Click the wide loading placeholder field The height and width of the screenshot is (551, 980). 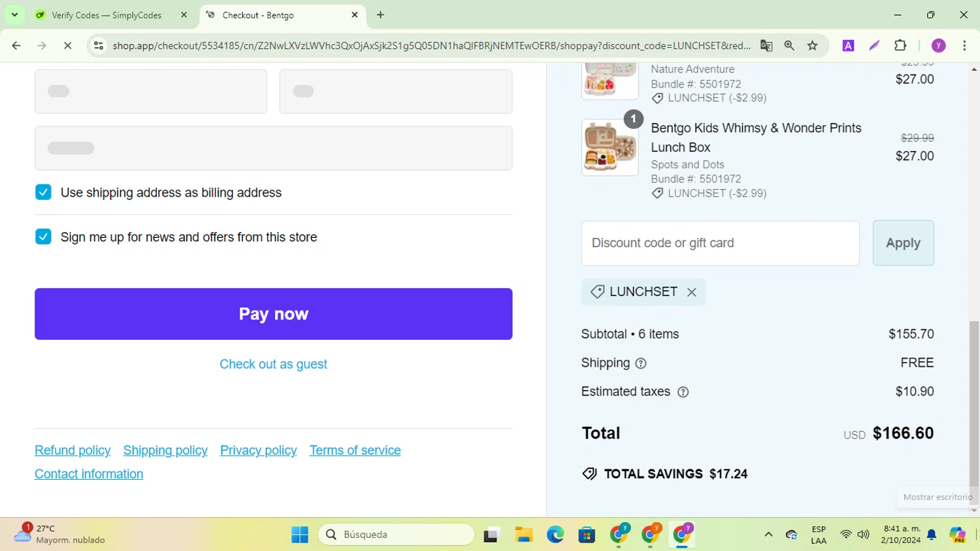click(x=273, y=148)
